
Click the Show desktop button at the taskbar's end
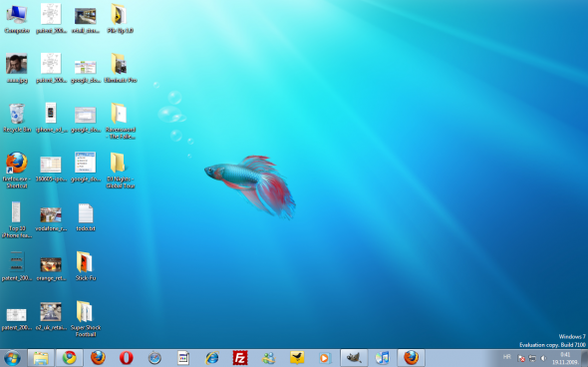click(584, 358)
